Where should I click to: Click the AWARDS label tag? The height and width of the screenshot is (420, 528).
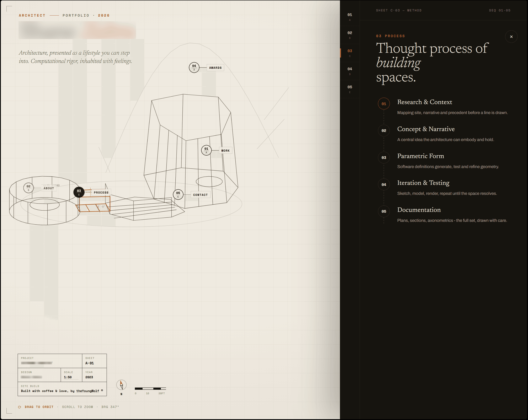coord(215,68)
